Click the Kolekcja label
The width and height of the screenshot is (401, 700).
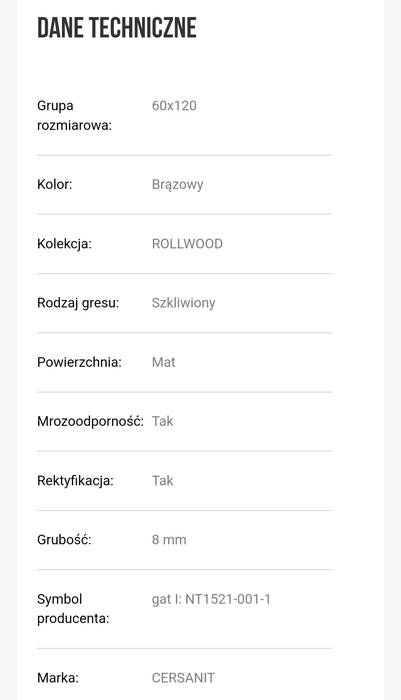point(64,244)
